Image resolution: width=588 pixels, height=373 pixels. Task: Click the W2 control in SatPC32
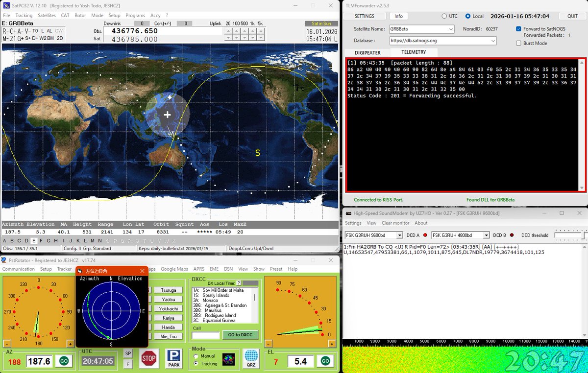coord(43,38)
